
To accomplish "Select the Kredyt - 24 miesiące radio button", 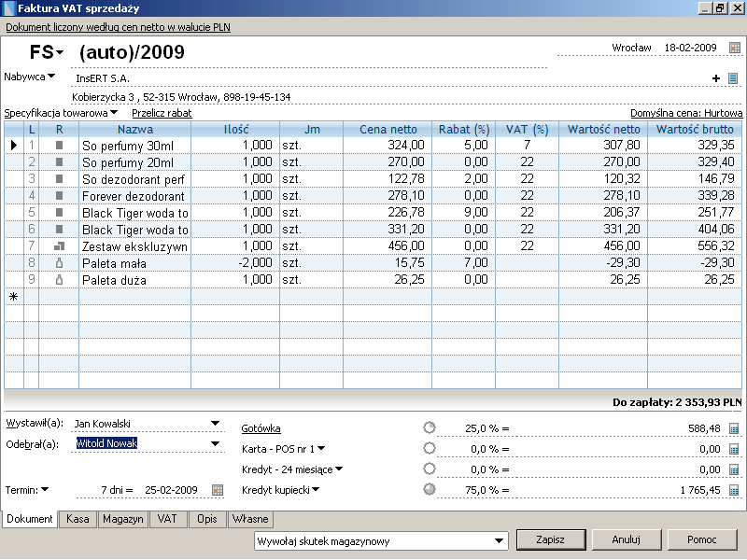I will [x=430, y=469].
